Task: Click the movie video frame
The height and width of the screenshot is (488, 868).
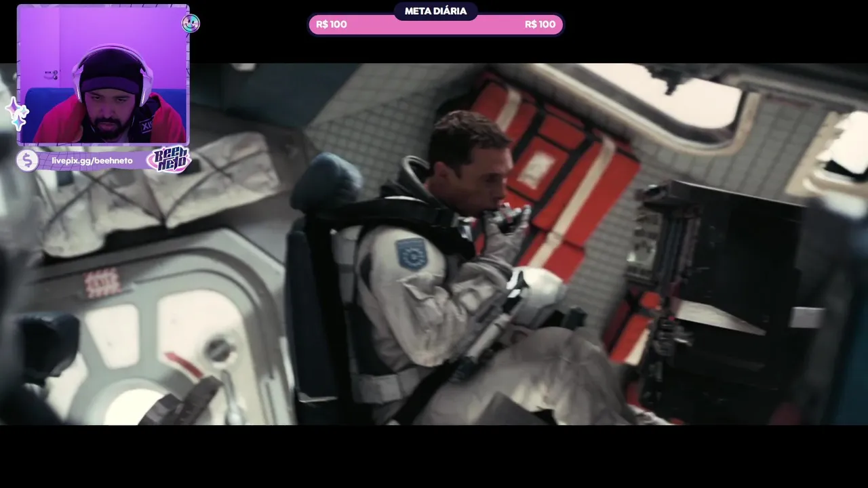Action: coord(434,244)
